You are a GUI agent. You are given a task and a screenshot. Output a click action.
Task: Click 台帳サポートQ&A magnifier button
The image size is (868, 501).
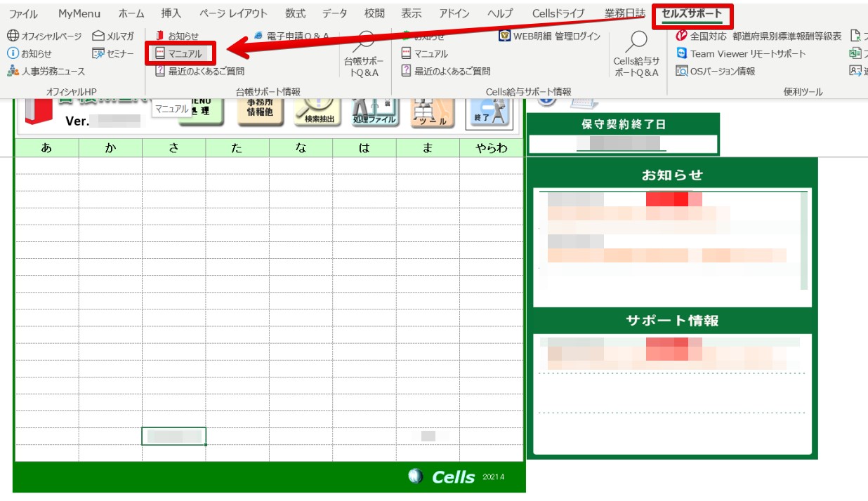364,53
